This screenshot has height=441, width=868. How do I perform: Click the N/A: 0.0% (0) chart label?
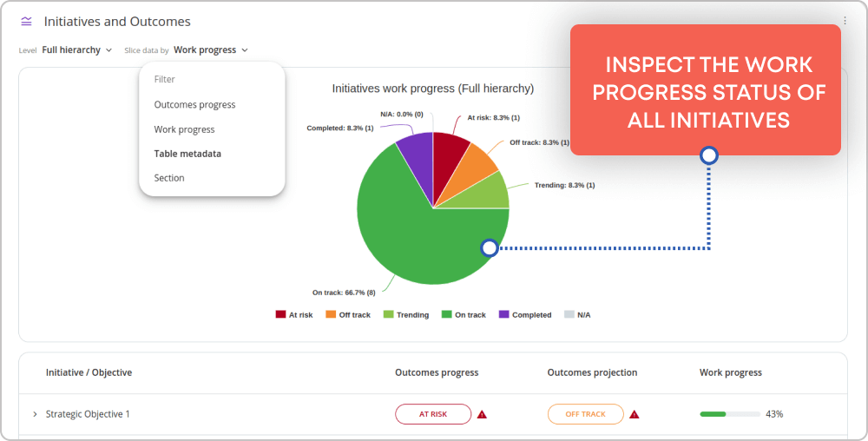[x=402, y=114]
